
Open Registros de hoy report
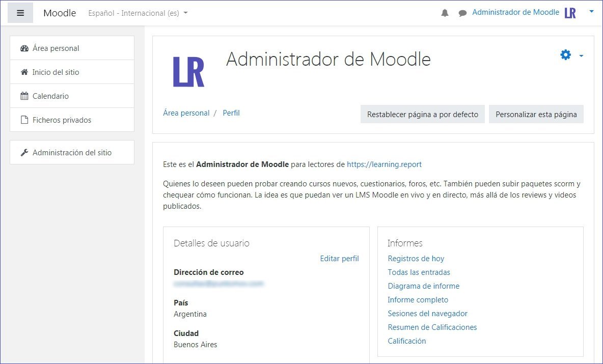[416, 259]
